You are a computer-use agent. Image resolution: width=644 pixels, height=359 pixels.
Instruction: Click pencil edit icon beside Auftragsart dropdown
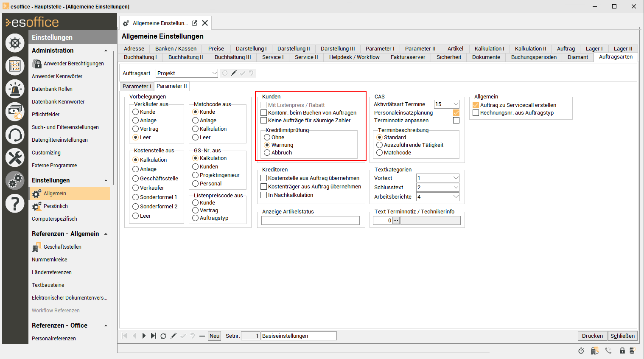[x=234, y=73]
